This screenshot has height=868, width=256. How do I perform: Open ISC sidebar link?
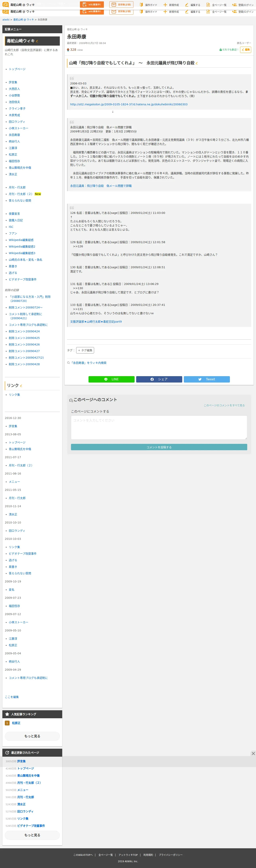coord(11,227)
